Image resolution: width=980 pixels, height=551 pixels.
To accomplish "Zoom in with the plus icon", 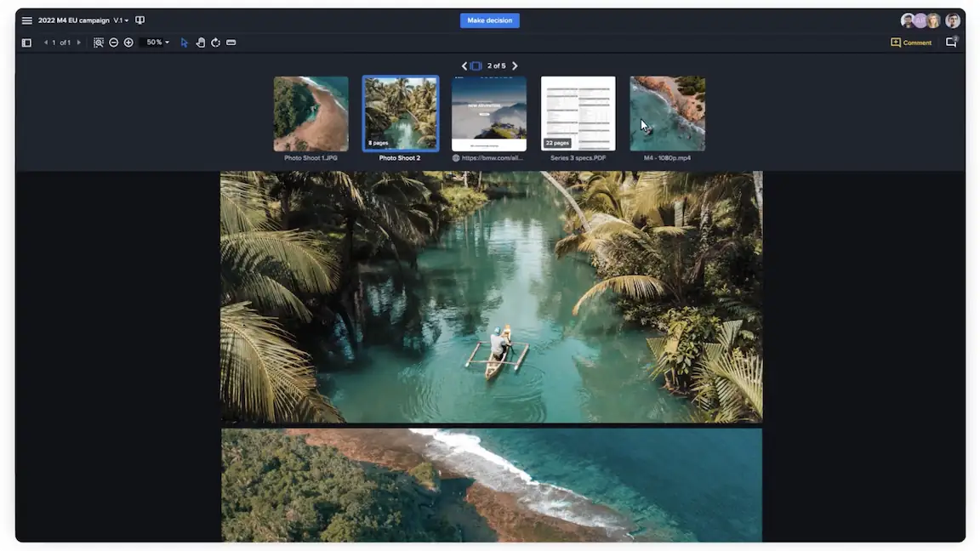I will point(128,43).
